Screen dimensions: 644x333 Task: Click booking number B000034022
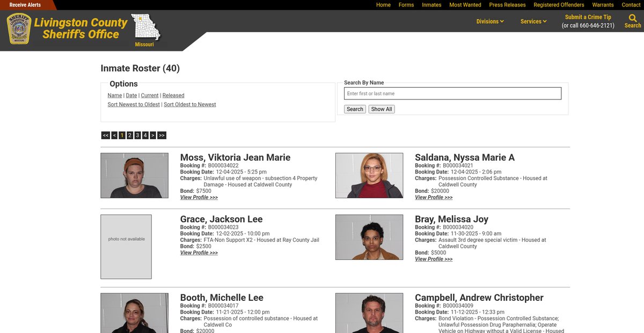223,166
